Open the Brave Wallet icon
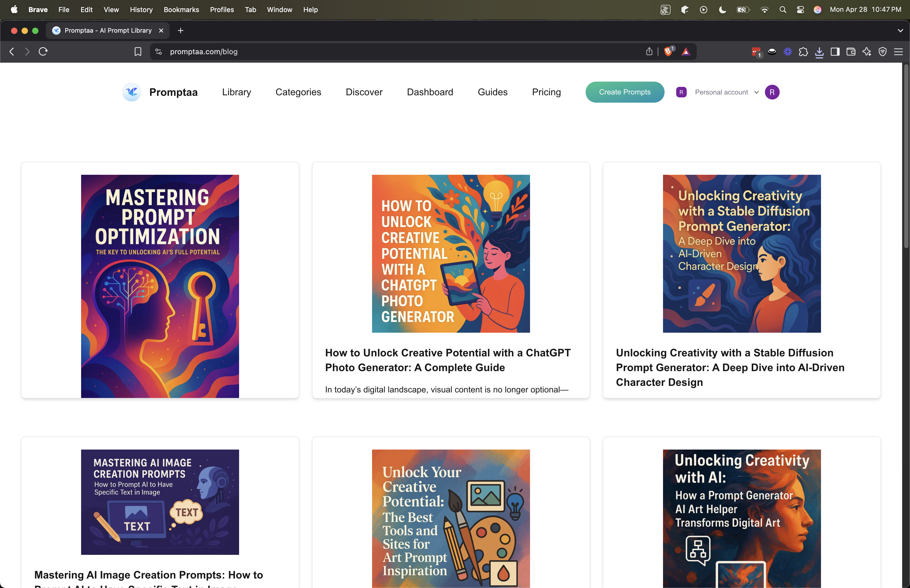The width and height of the screenshot is (910, 588). [851, 52]
